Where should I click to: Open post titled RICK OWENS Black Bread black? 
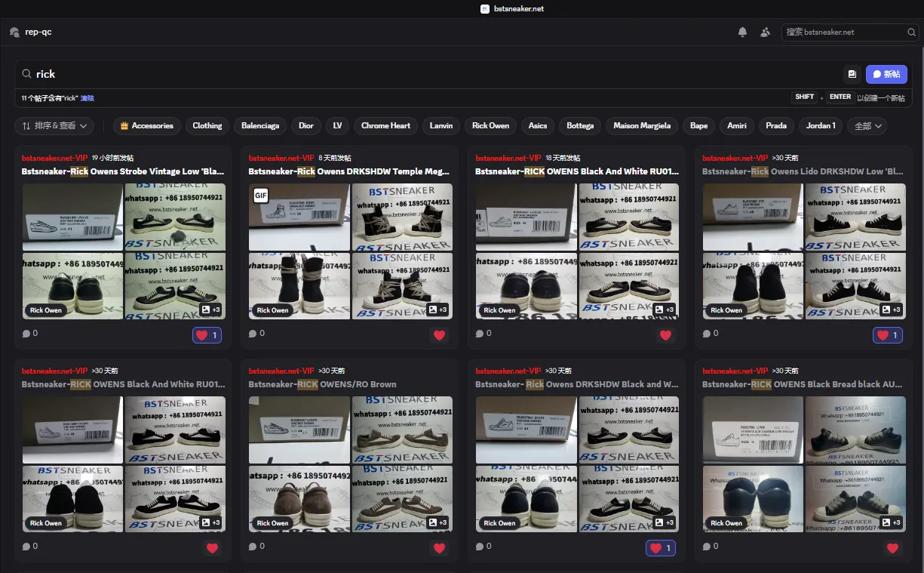(x=803, y=384)
